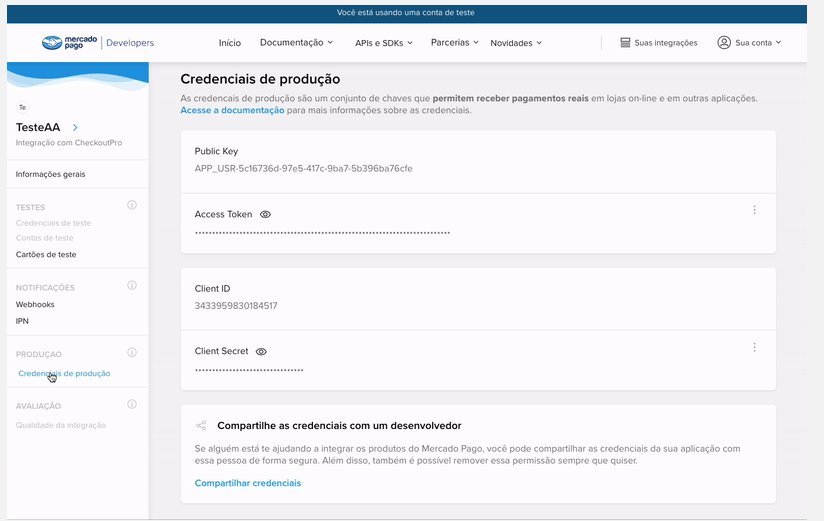The image size is (824, 521).
Task: Expand the APIs e SDKs dropdown
Action: pos(384,43)
